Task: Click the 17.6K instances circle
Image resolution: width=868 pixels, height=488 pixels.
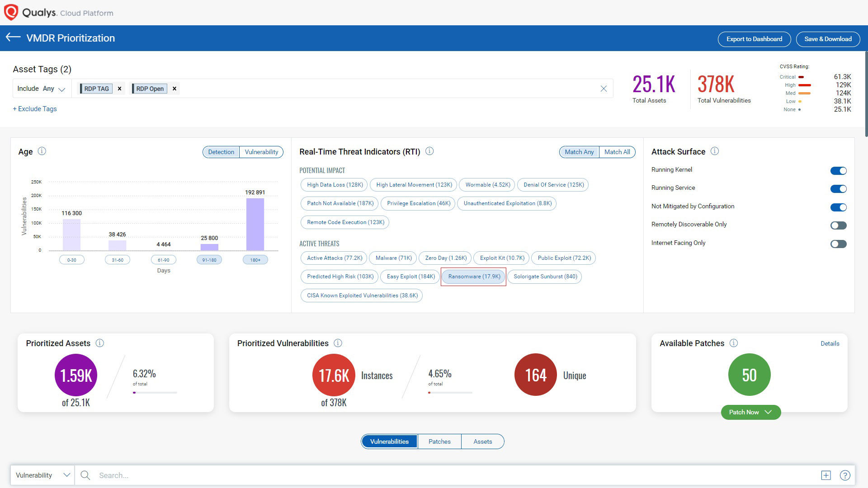Action: [x=334, y=375]
